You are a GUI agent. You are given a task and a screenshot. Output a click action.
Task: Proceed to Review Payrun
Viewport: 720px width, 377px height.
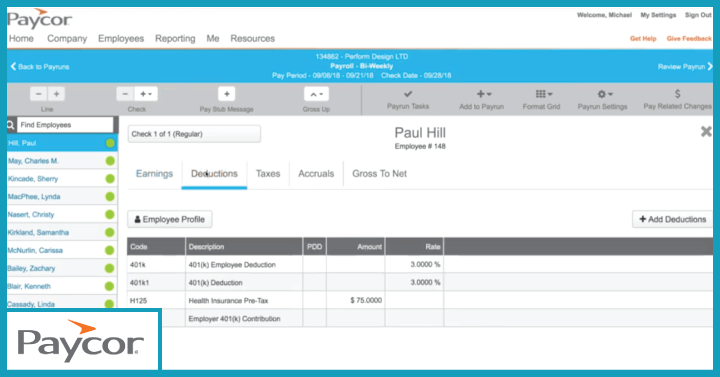tap(685, 67)
